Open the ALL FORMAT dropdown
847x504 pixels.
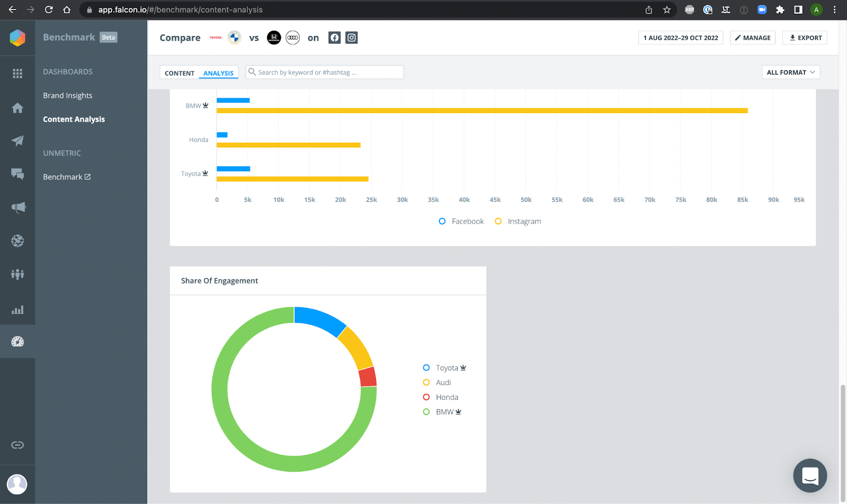[x=790, y=72]
